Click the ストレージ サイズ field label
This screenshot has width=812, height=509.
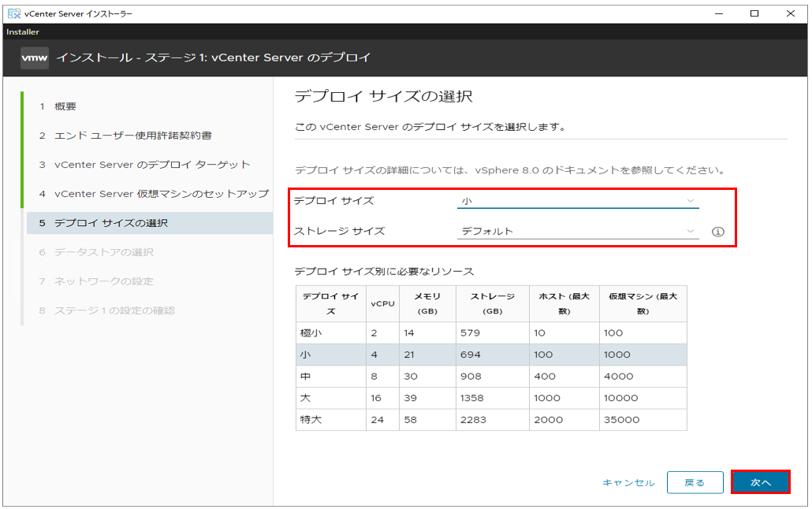pos(340,231)
